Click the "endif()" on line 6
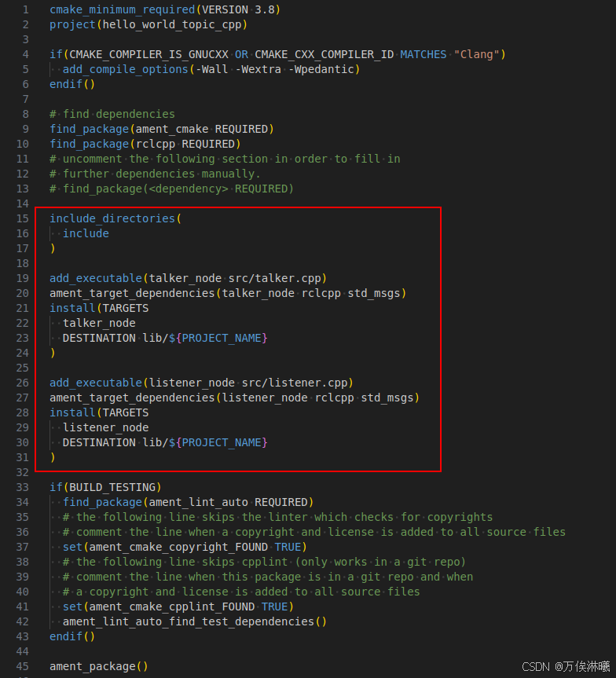 point(71,84)
